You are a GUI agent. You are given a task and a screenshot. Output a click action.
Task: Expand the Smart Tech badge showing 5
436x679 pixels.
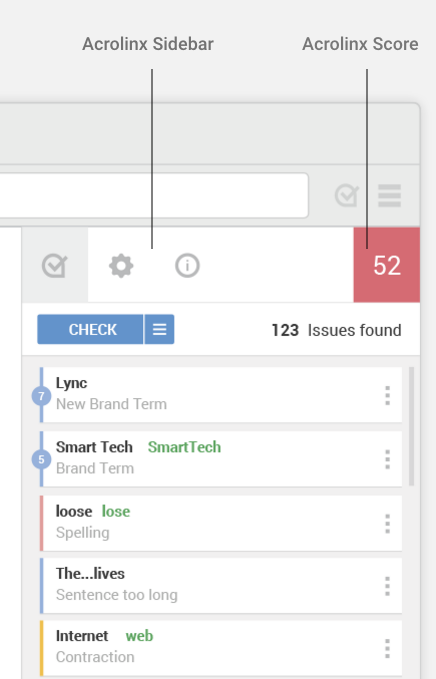41,459
